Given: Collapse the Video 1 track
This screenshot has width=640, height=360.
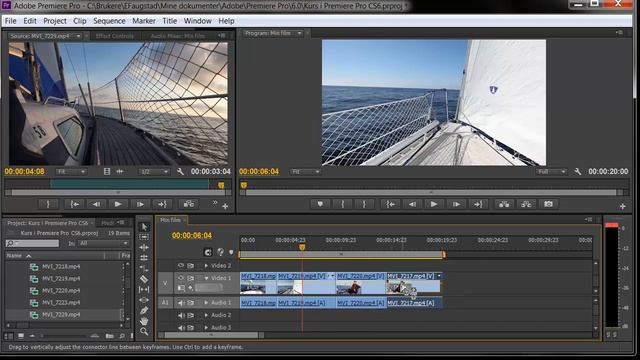Looking at the screenshot, I should (206, 278).
